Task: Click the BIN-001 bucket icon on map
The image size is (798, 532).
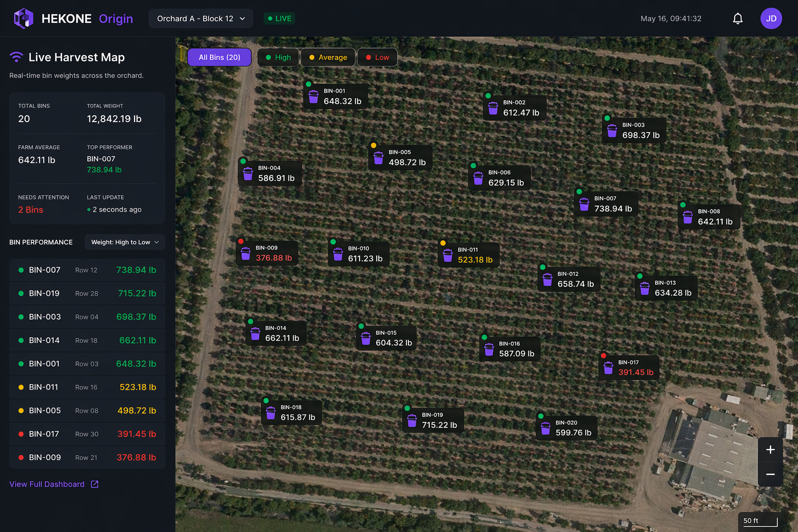Action: [313, 97]
